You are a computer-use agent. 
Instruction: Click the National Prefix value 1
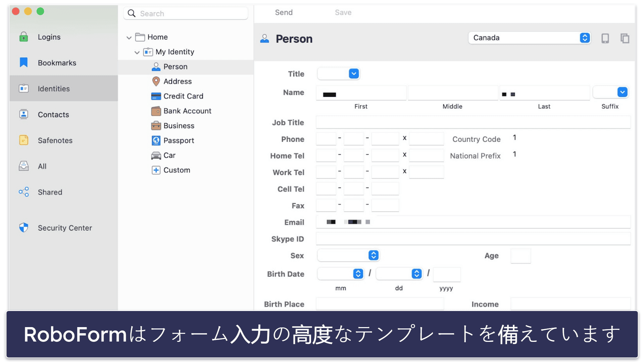pyautogui.click(x=514, y=154)
